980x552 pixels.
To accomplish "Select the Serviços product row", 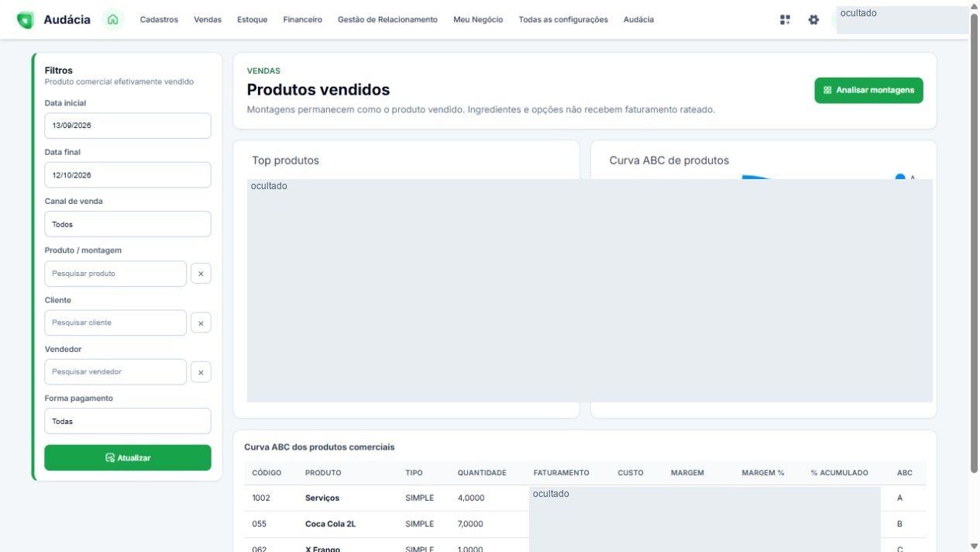I will click(x=585, y=498).
